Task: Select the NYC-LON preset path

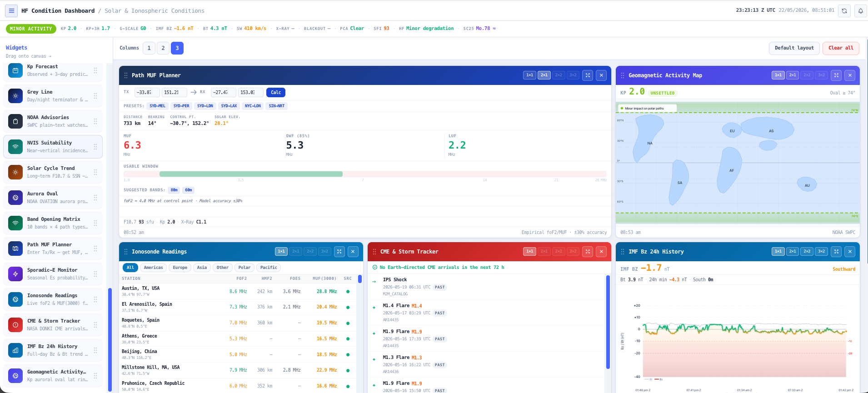Action: click(x=253, y=106)
